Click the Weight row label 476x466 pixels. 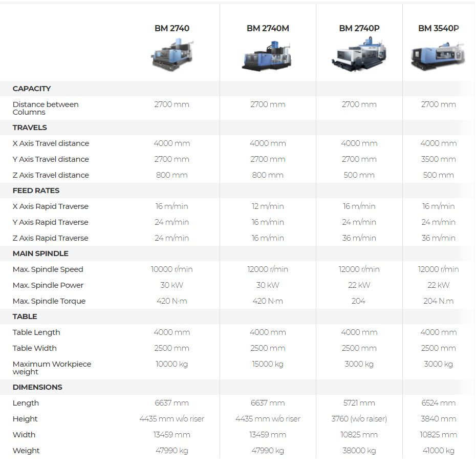click(x=26, y=451)
